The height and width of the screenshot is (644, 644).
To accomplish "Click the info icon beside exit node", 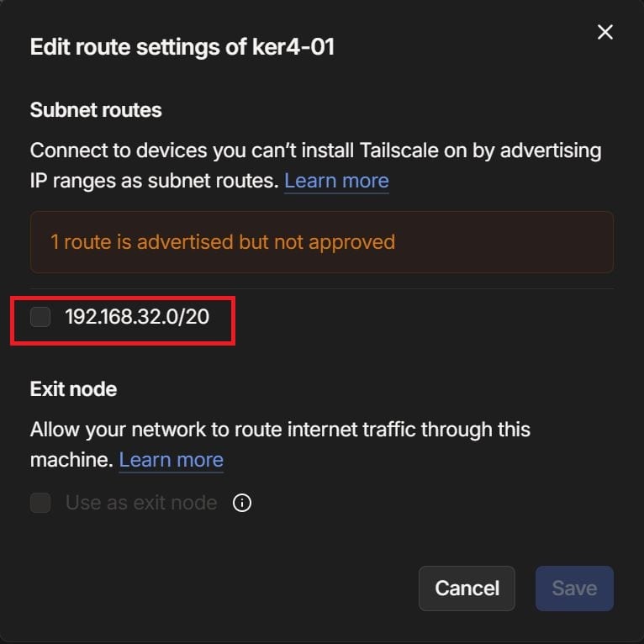I will point(242,504).
